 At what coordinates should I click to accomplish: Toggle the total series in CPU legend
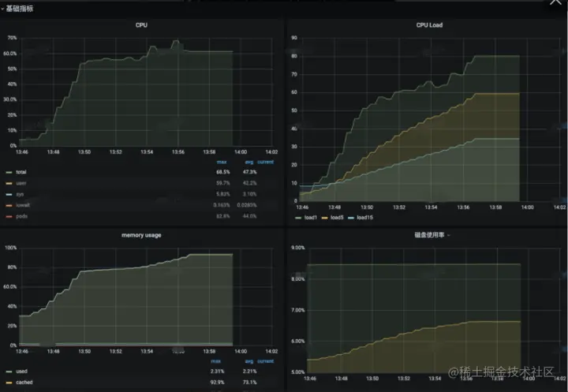[21, 172]
